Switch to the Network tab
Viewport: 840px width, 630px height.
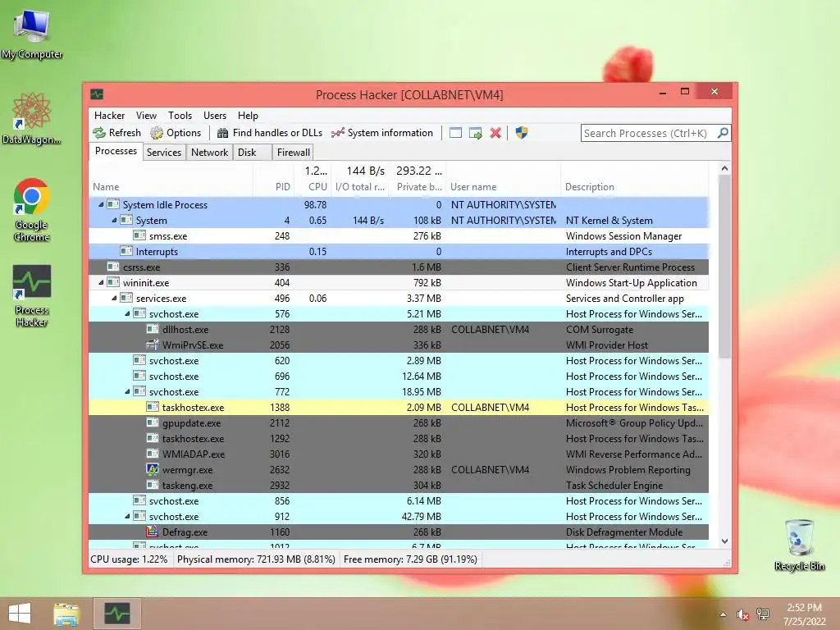[x=209, y=153]
